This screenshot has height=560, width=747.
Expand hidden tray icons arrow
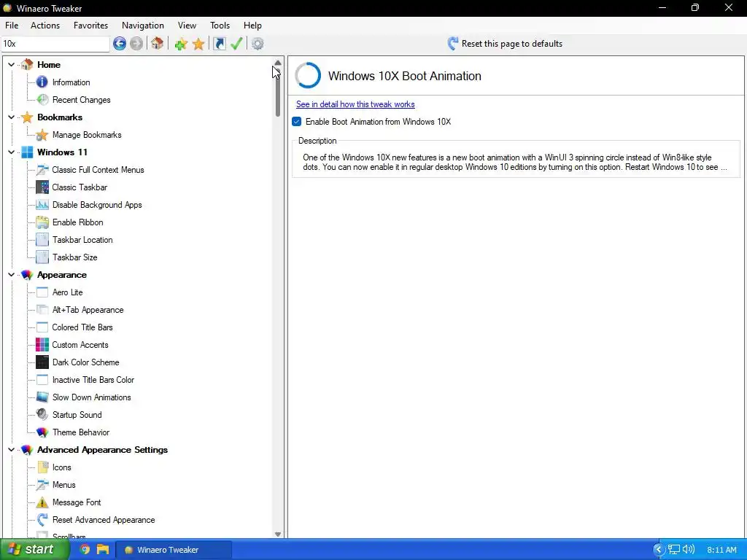point(659,550)
